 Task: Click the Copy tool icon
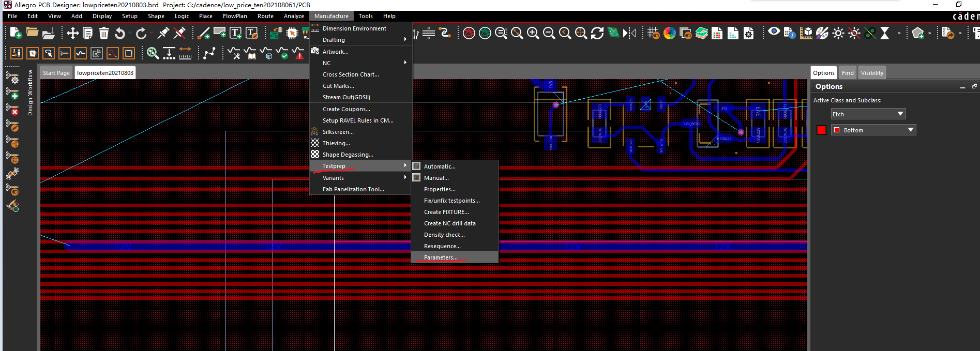[x=88, y=34]
